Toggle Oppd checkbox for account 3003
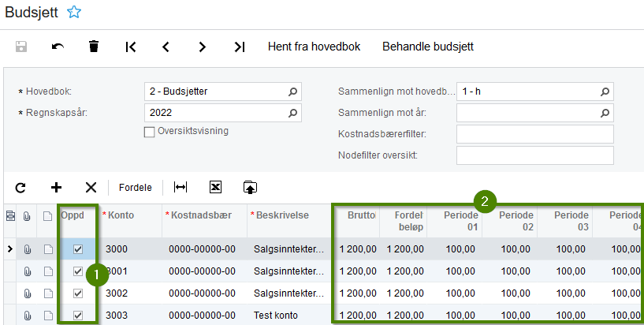 pos(78,316)
